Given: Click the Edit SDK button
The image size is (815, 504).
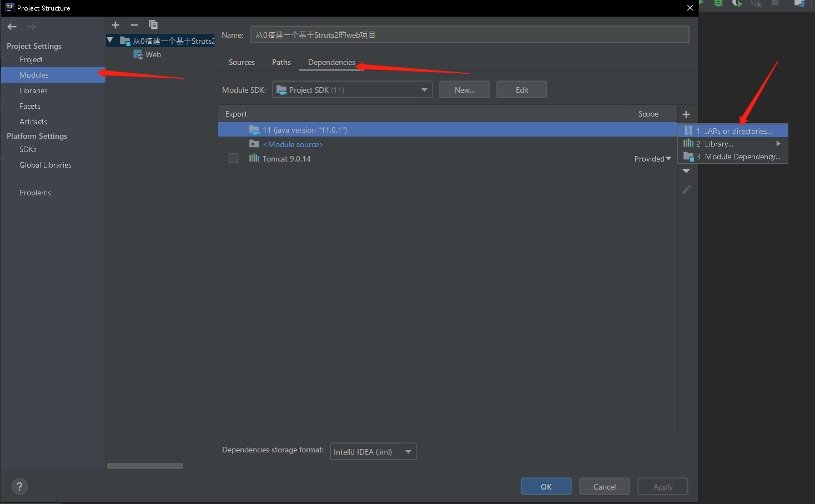Looking at the screenshot, I should pos(522,90).
